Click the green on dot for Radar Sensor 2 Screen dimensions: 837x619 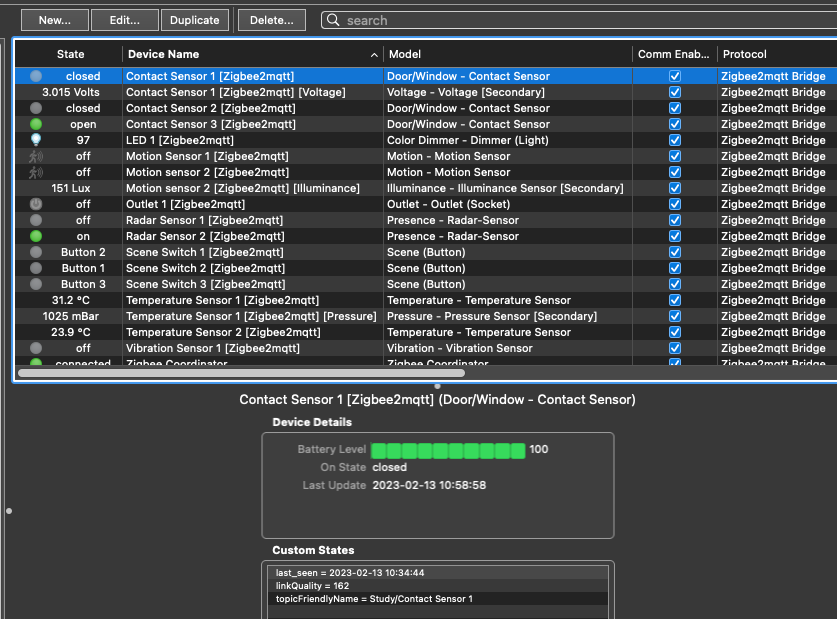click(36, 236)
